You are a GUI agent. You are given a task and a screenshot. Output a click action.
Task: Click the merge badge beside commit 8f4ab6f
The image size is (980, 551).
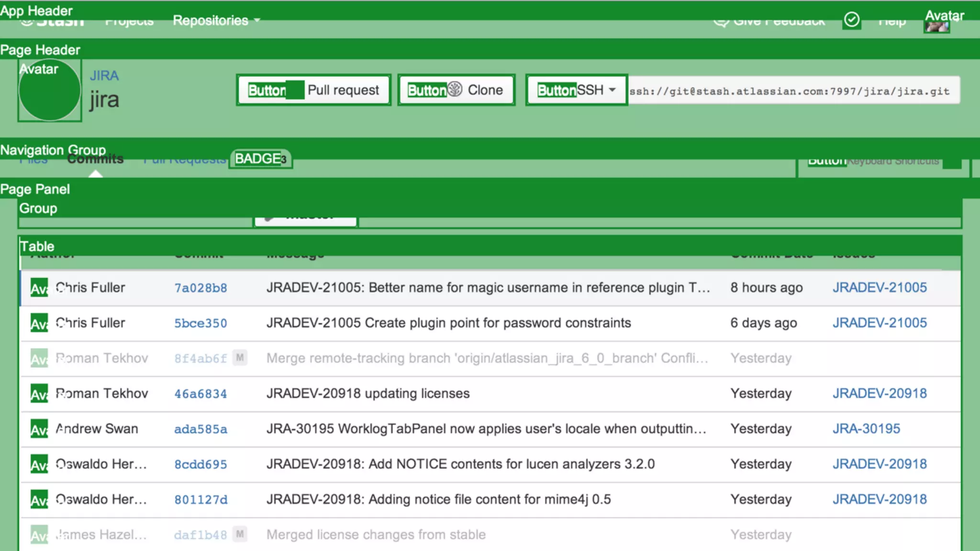click(240, 358)
